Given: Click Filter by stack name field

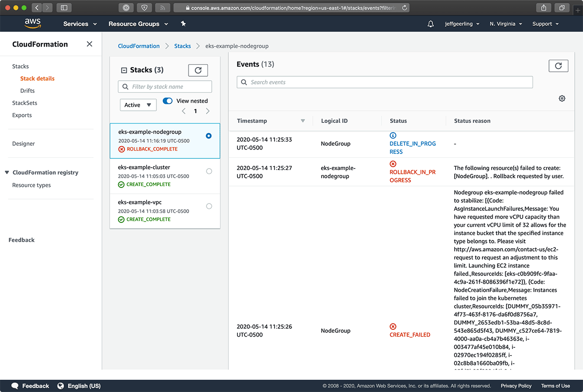Looking at the screenshot, I should (165, 86).
